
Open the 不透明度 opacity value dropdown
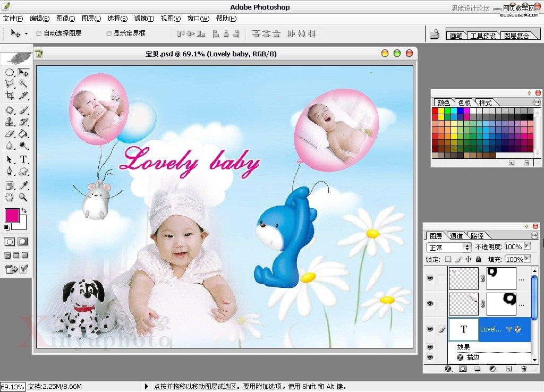pos(527,246)
